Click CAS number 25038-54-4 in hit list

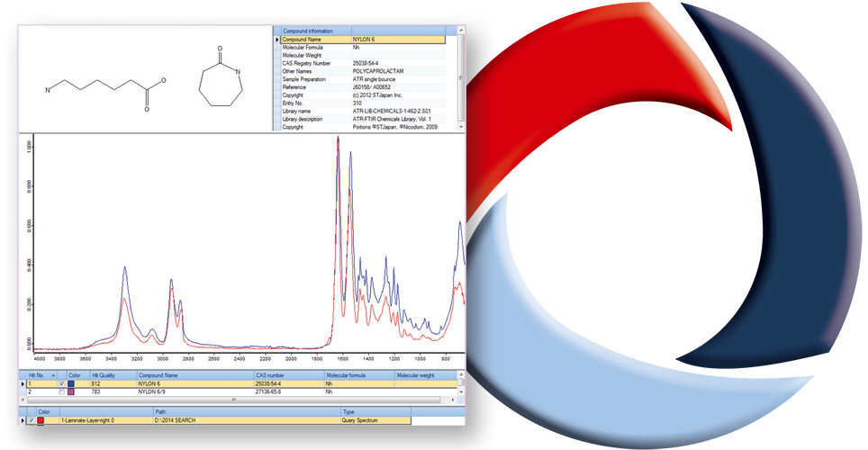point(269,383)
